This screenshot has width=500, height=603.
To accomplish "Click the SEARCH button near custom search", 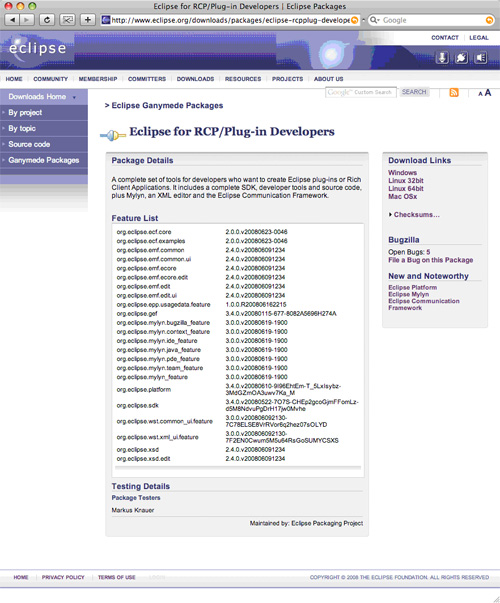I will click(x=414, y=92).
